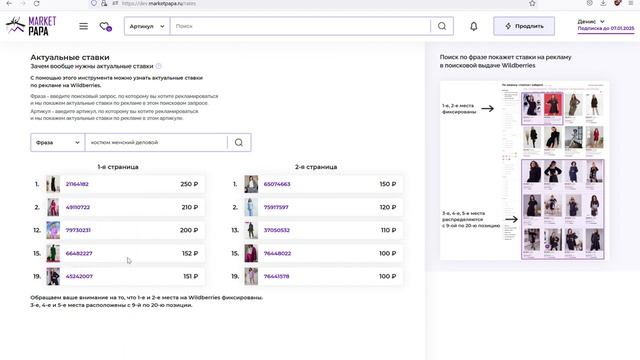Open article link 37050532

click(277, 230)
